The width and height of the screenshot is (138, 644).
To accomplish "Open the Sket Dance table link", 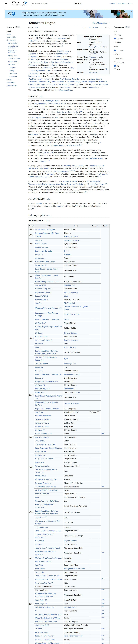I will [x=40, y=569].
